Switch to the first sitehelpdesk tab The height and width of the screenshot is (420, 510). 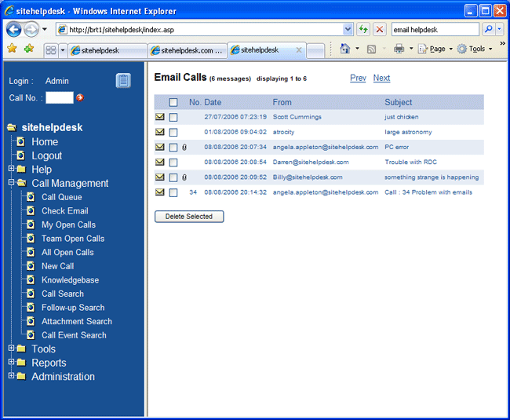point(107,50)
